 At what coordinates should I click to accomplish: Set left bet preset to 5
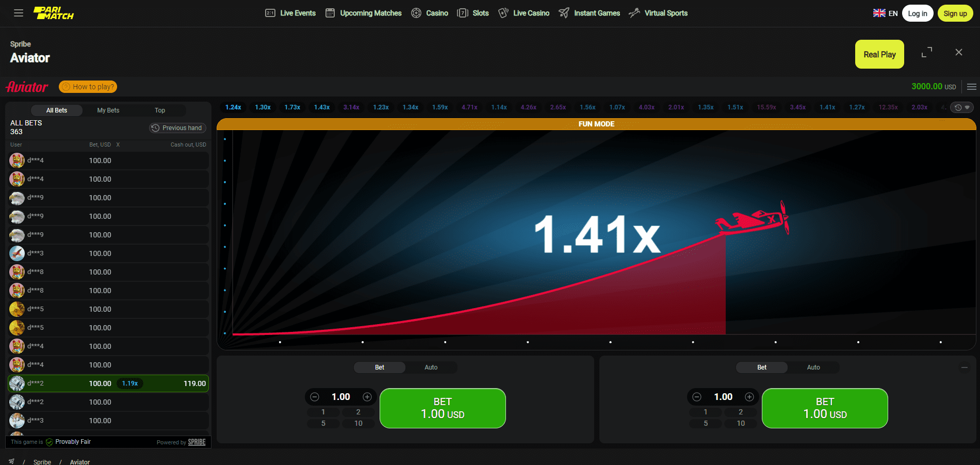323,424
